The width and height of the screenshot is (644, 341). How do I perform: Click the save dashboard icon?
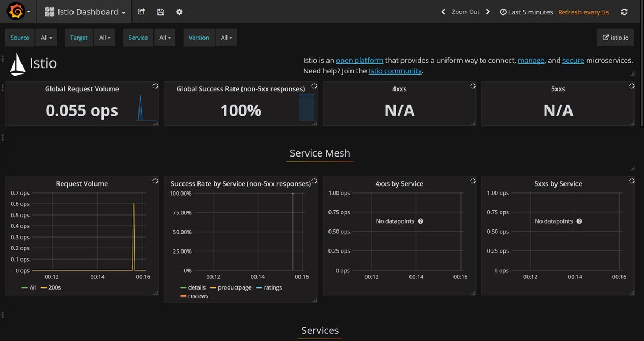pos(160,11)
